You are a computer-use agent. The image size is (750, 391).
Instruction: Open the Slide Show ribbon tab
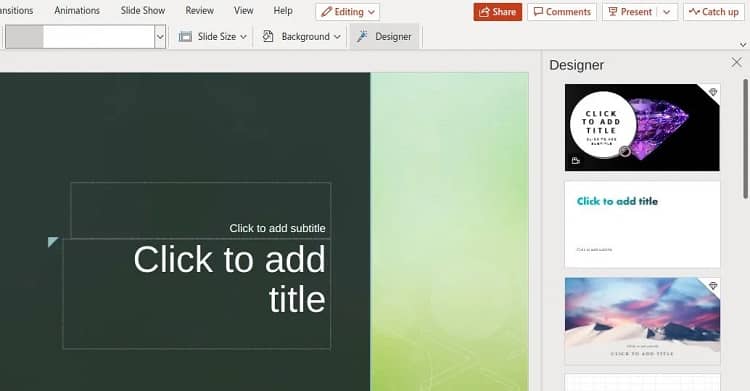143,11
